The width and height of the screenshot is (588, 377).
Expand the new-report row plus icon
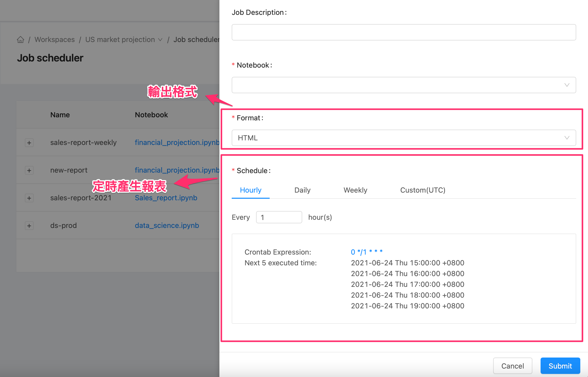point(29,170)
